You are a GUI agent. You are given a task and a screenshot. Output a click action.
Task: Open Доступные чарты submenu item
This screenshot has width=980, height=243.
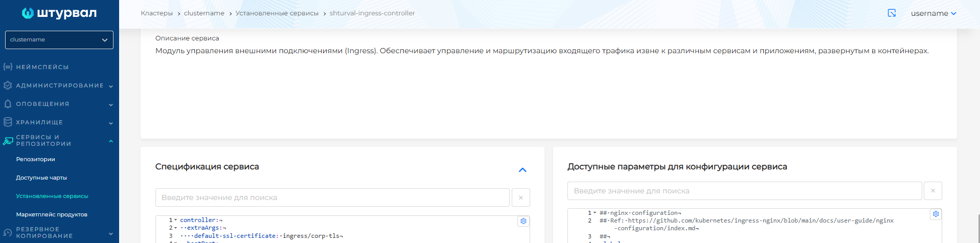[41, 178]
